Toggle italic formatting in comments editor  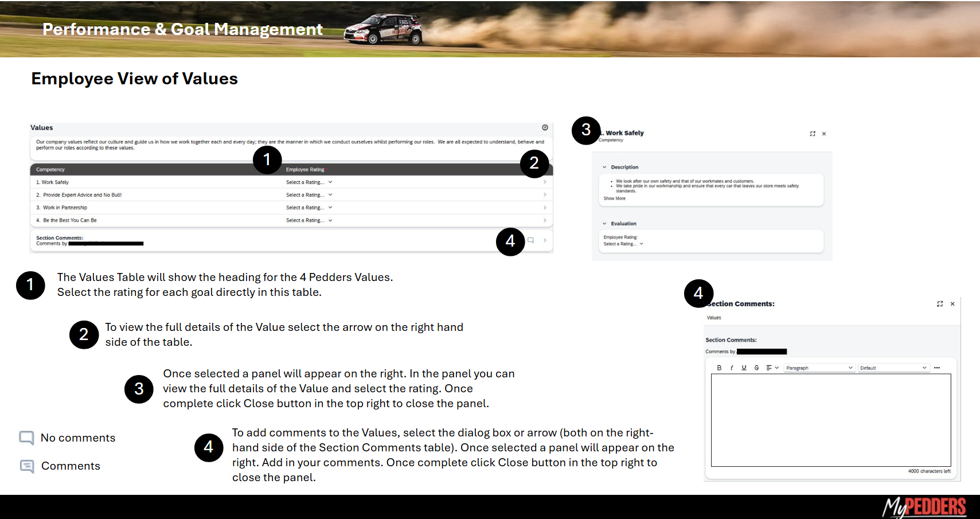(732, 368)
